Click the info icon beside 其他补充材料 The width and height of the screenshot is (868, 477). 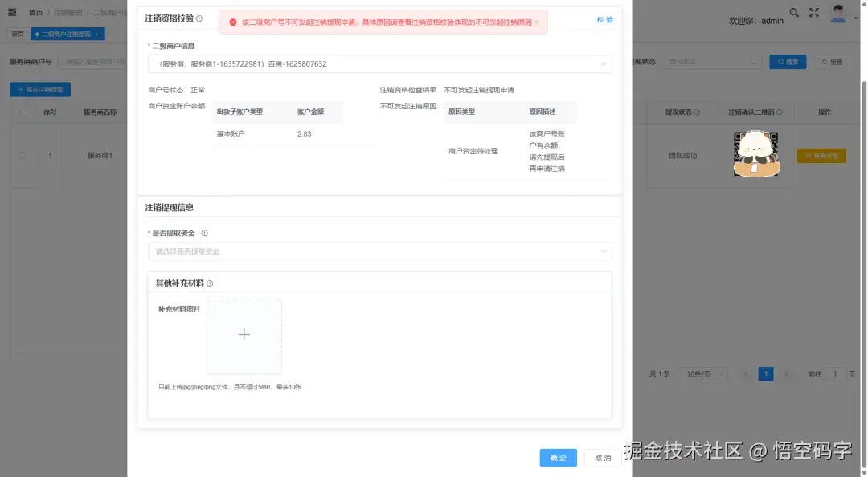(x=211, y=283)
